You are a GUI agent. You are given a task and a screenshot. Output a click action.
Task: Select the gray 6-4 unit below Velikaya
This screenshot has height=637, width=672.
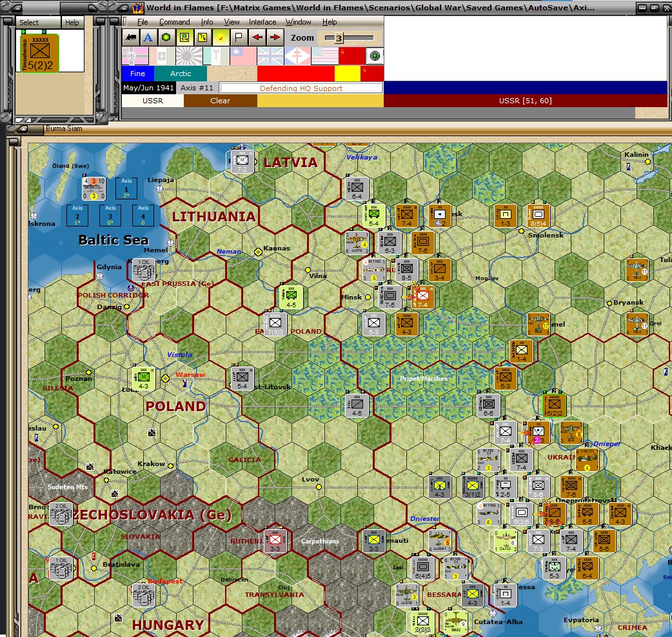[x=357, y=188]
